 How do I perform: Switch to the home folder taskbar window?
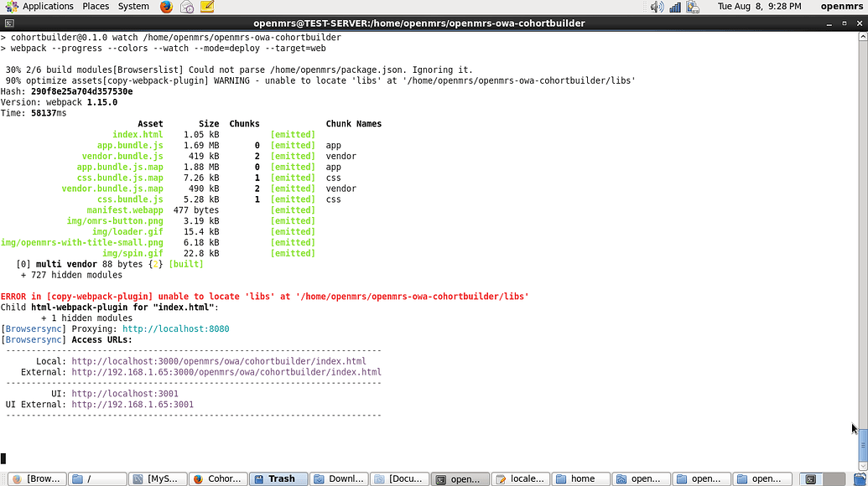tap(580, 478)
